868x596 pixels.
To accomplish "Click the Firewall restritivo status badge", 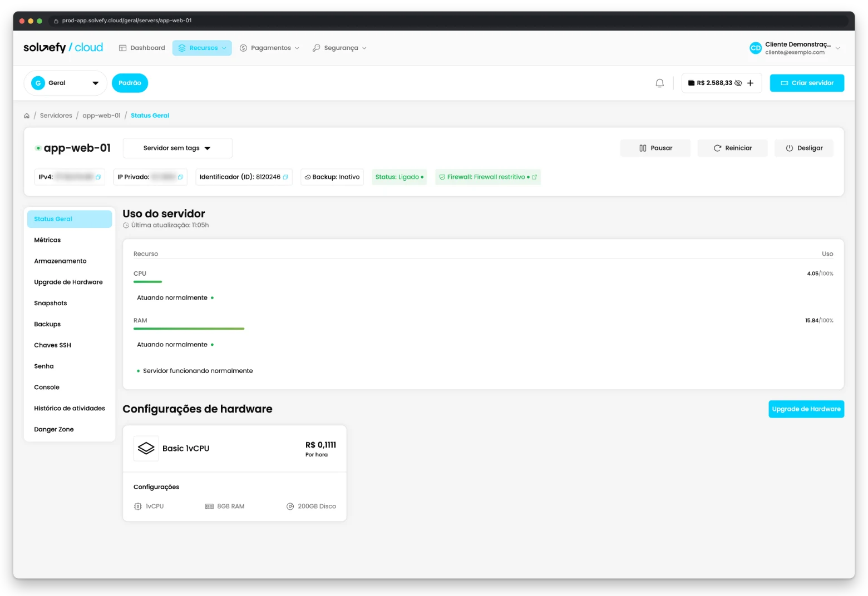I will click(488, 177).
